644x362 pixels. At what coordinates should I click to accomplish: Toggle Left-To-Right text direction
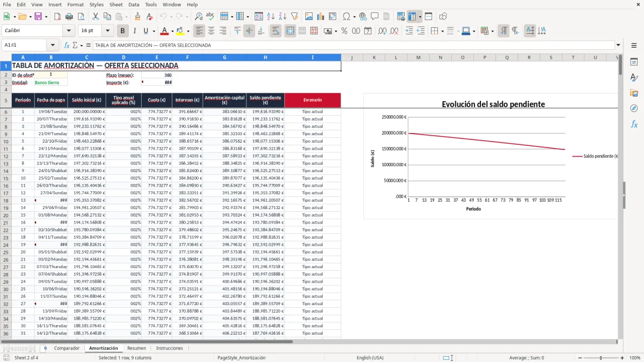point(503,31)
